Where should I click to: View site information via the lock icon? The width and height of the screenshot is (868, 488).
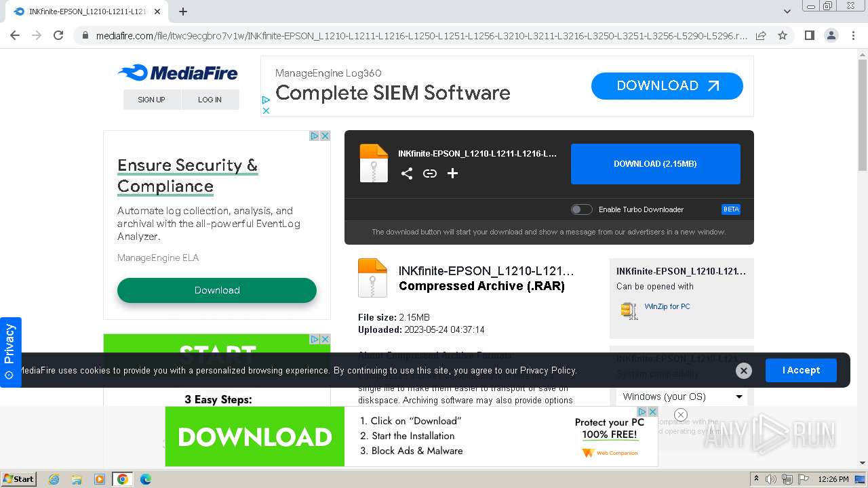85,35
